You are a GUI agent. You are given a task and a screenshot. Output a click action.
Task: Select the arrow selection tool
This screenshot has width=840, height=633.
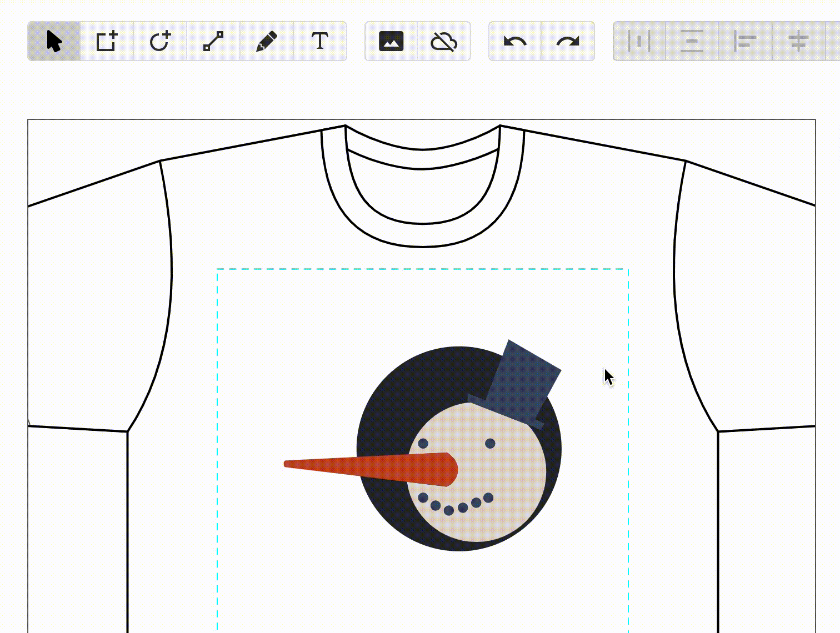[54, 42]
